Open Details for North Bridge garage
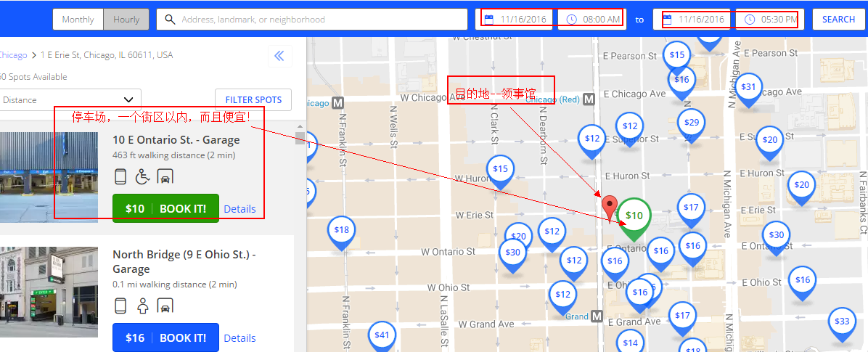The width and height of the screenshot is (868, 352). tap(239, 338)
